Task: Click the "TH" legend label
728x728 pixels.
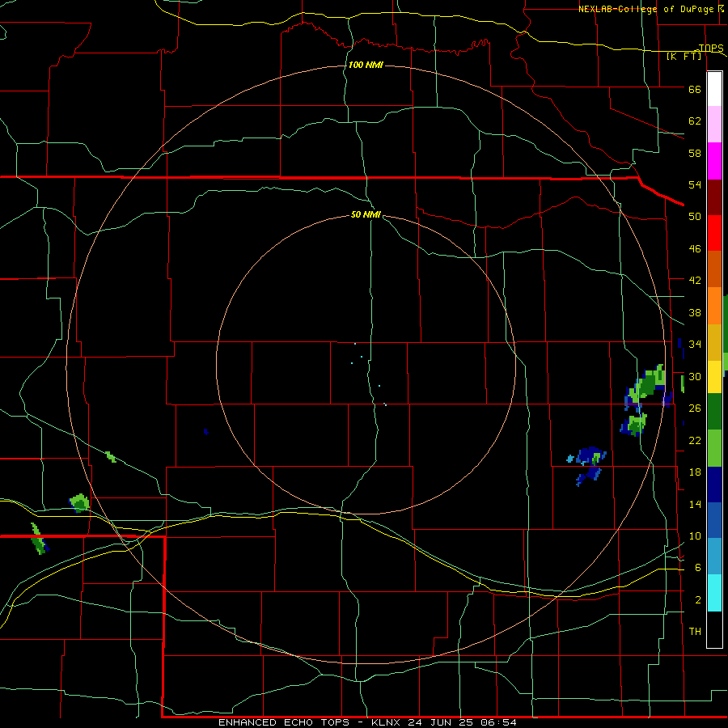Action: (695, 632)
